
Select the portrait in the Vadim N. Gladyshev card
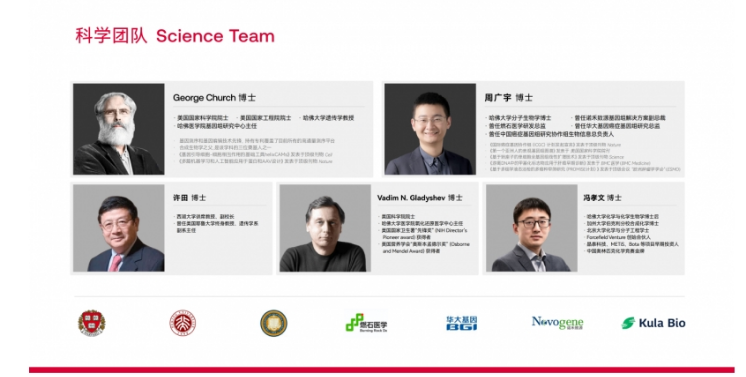[325, 228]
